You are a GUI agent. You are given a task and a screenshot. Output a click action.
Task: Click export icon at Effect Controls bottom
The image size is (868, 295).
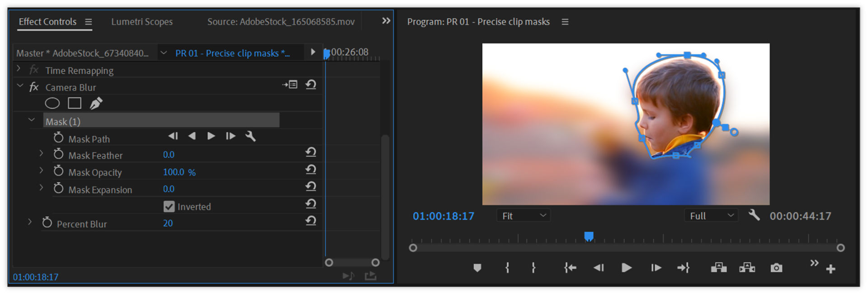pyautogui.click(x=371, y=276)
